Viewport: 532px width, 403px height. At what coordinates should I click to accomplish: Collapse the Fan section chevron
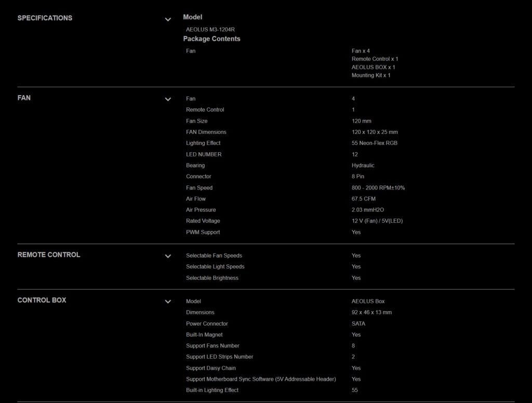(x=168, y=99)
